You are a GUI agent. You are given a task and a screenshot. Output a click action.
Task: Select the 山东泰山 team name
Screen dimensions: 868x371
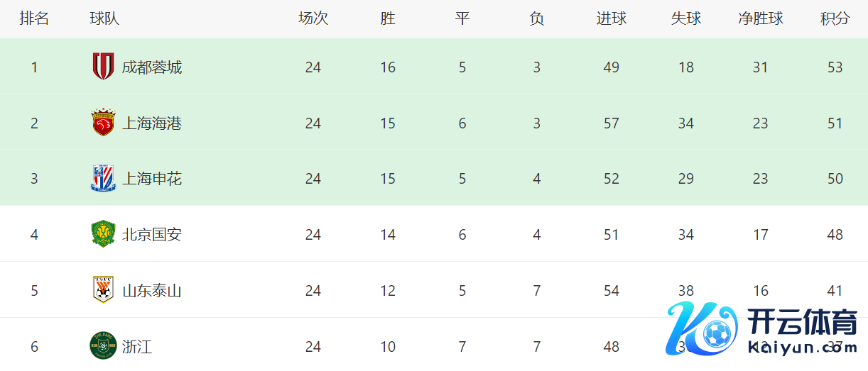[152, 291]
